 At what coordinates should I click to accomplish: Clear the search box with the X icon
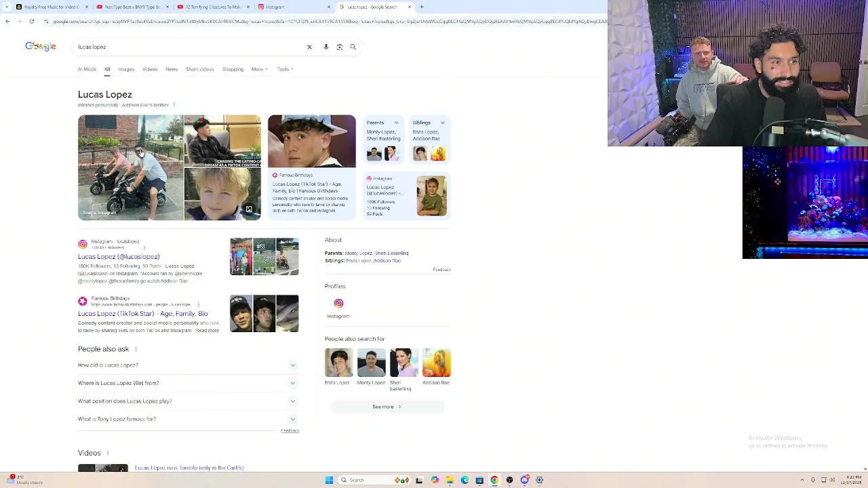(309, 47)
